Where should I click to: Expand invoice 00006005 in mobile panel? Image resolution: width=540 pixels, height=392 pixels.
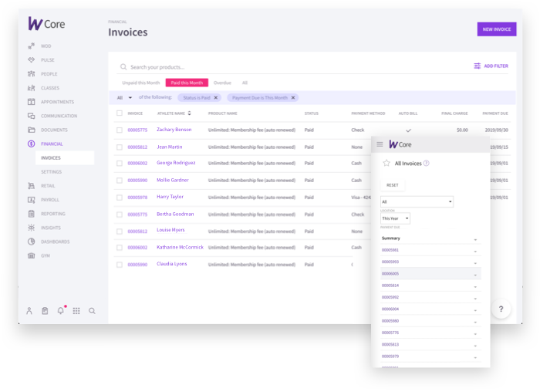point(475,275)
